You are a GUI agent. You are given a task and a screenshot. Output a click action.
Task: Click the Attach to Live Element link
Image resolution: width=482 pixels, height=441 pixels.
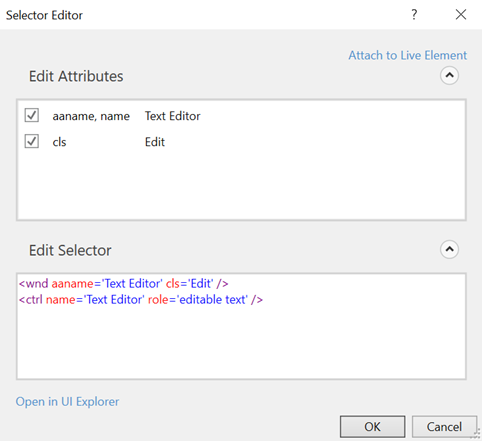(x=408, y=55)
